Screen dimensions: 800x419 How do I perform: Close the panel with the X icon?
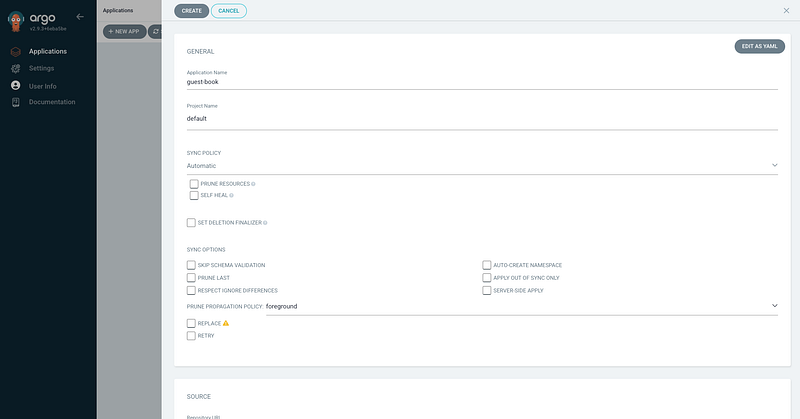(x=786, y=11)
